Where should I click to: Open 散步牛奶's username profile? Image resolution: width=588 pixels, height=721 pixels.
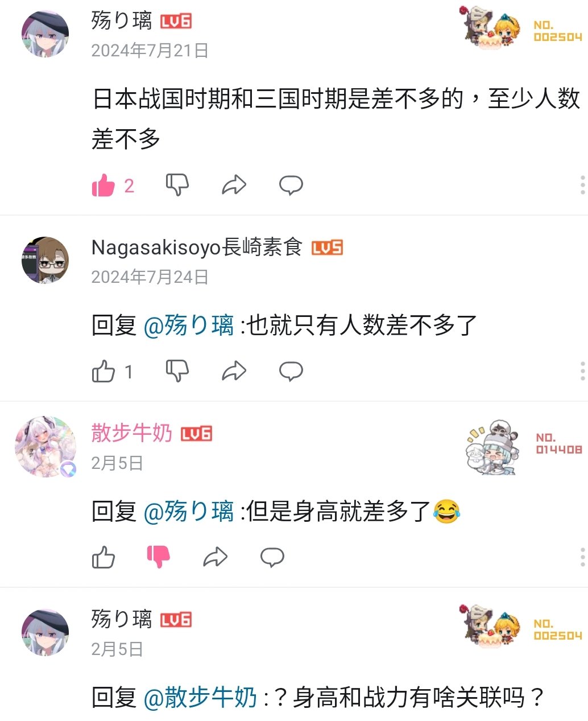pos(131,433)
